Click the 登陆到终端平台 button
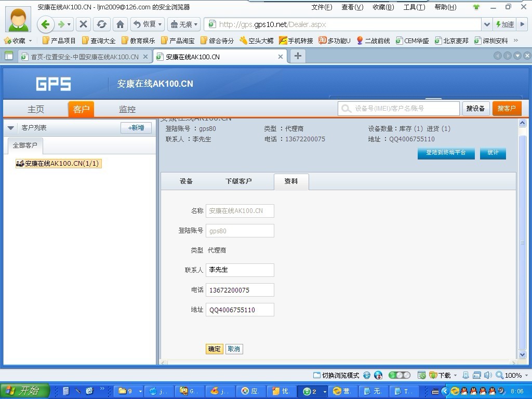This screenshot has height=399, width=532. [x=446, y=153]
